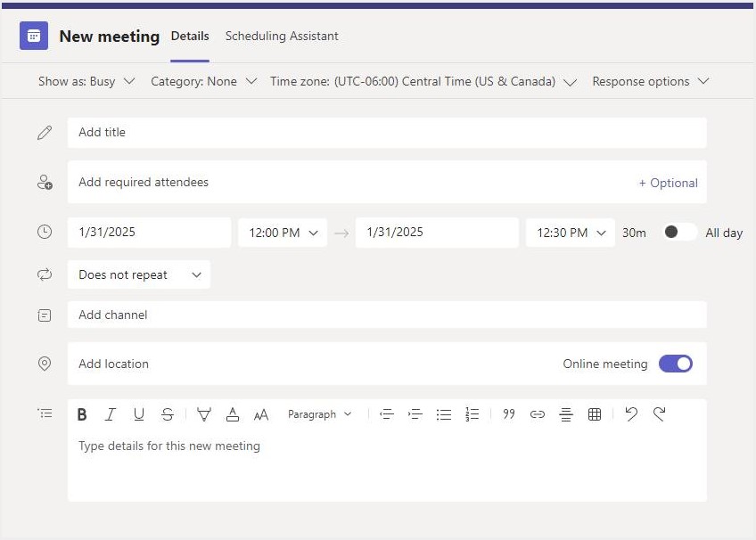The height and width of the screenshot is (540, 756).
Task: Insert a bulleted list
Action: [x=443, y=414]
